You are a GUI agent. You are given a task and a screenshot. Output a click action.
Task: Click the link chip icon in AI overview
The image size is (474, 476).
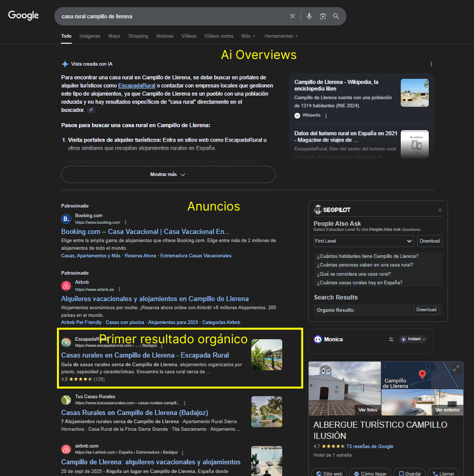click(91, 110)
